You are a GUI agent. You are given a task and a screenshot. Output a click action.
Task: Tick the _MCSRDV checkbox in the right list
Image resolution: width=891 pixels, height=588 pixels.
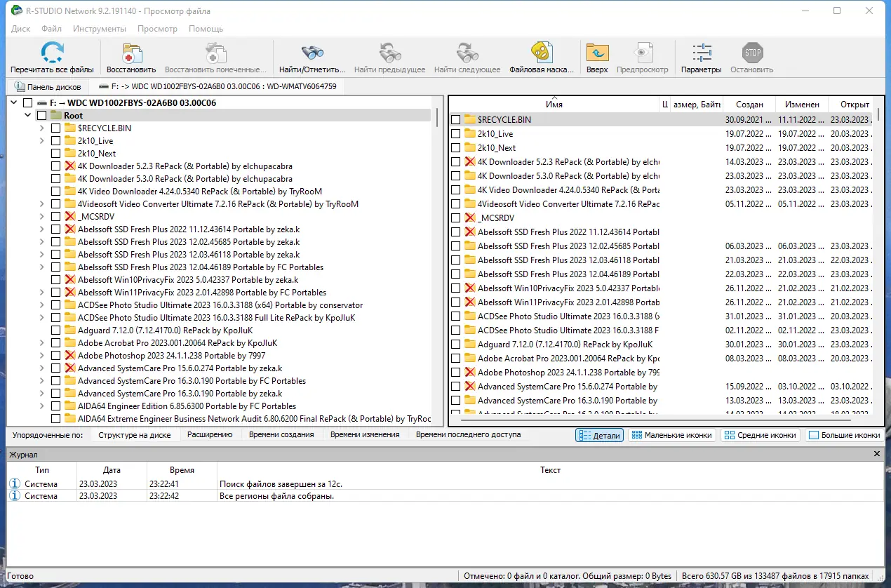pyautogui.click(x=455, y=218)
